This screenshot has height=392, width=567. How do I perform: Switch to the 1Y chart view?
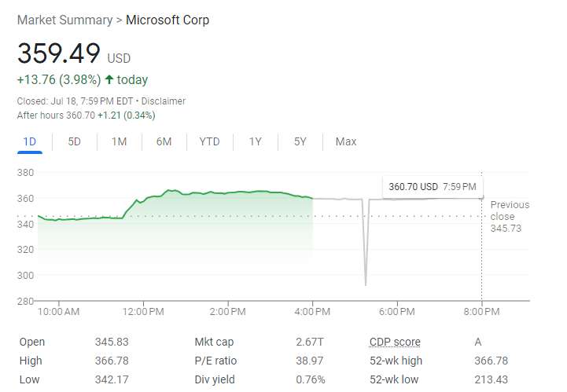tap(255, 141)
